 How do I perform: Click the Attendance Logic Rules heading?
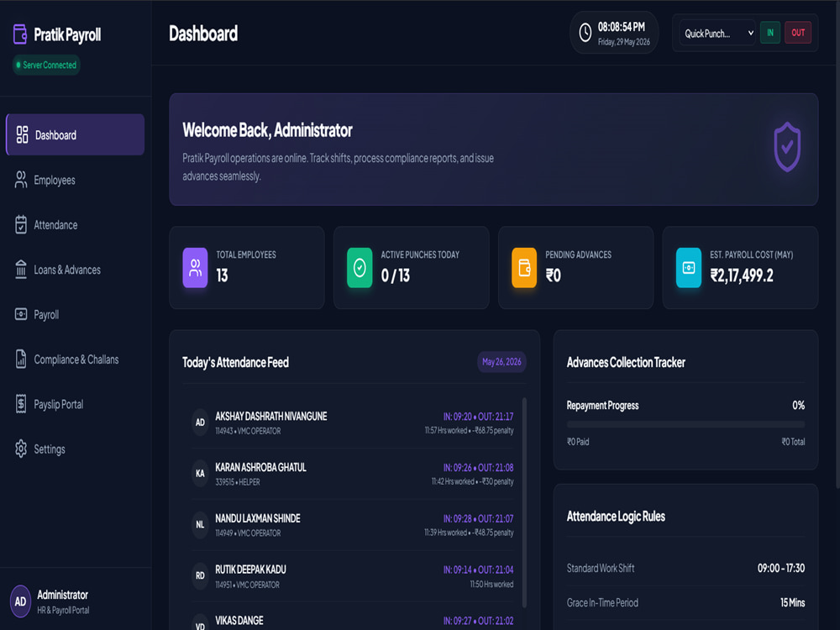(x=616, y=517)
